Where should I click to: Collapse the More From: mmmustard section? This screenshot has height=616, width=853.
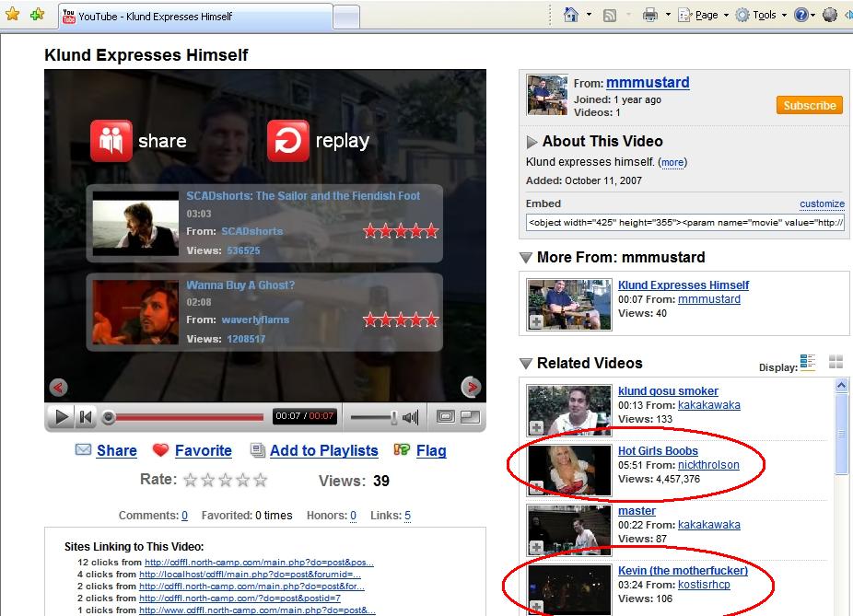pyautogui.click(x=525, y=258)
